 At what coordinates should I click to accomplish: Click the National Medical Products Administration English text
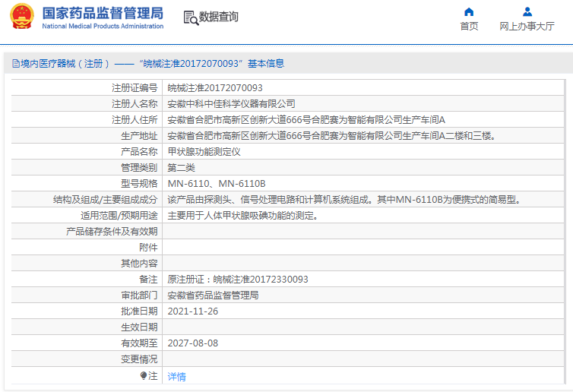pos(103,27)
